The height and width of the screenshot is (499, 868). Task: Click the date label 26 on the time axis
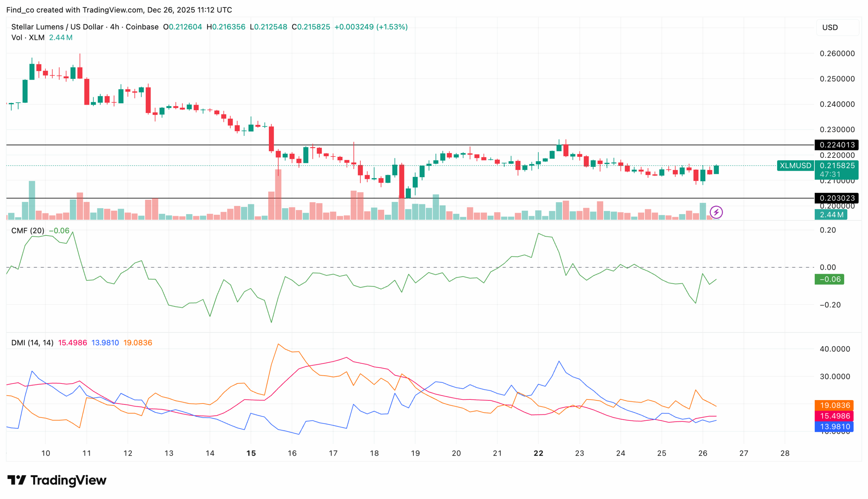(703, 453)
